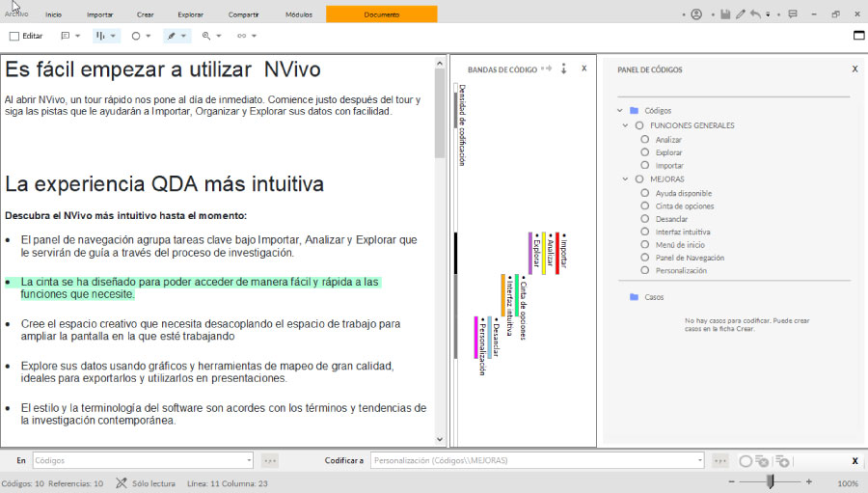Image resolution: width=868 pixels, height=493 pixels.
Task: Select the Explorar code circle in panel
Action: (645, 152)
